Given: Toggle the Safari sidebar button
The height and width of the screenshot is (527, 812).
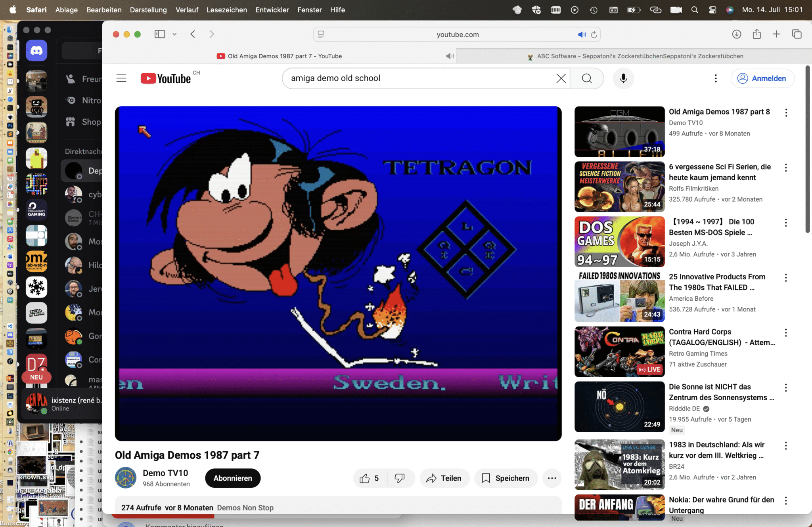Looking at the screenshot, I should click(x=159, y=34).
